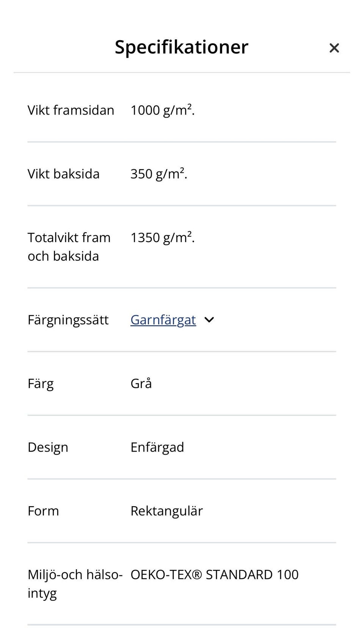Click the Form label
This screenshot has width=364, height=628.
click(43, 511)
